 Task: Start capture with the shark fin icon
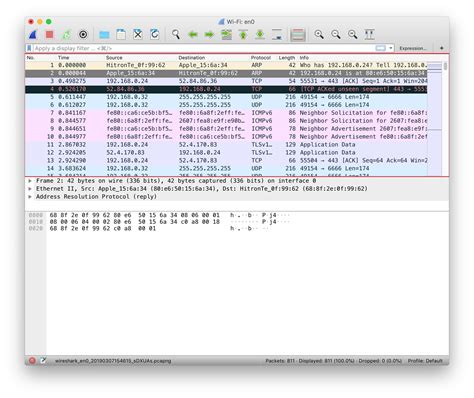click(x=33, y=34)
